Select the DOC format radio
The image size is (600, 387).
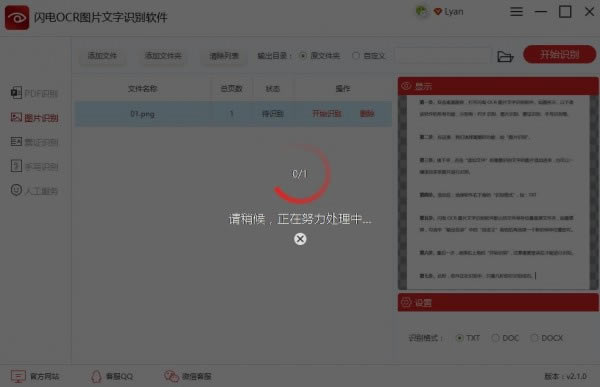[x=496, y=338]
